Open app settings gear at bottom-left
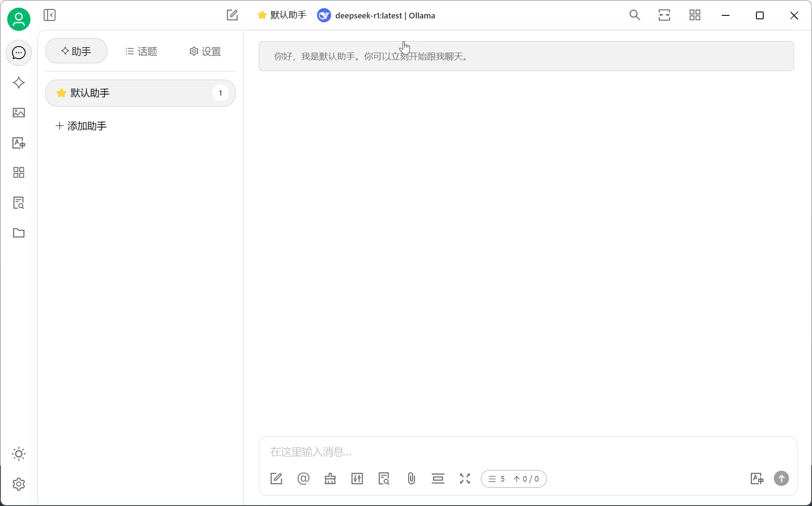Screen dimensions: 812x506 point(19,484)
